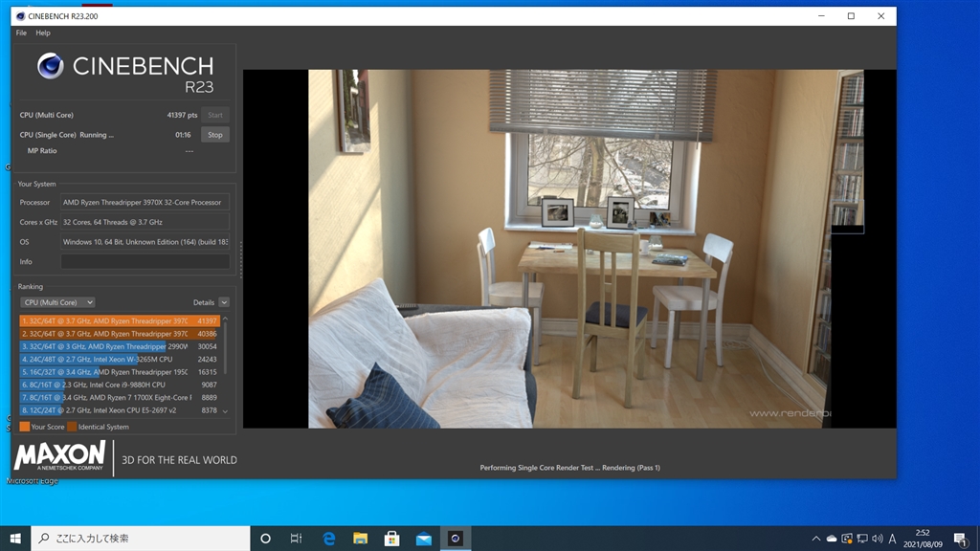
Task: Close the Cinebench window
Action: 881,16
